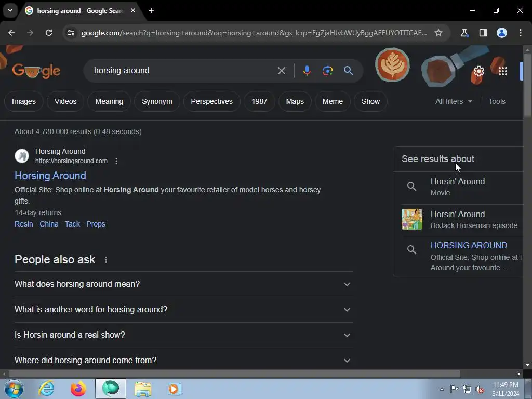Select the Synonym filter chip
This screenshot has height=399, width=532.
click(157, 101)
